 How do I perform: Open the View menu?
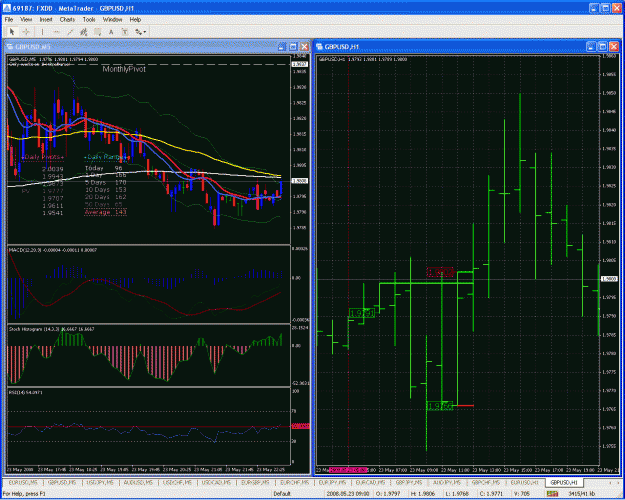click(26, 20)
